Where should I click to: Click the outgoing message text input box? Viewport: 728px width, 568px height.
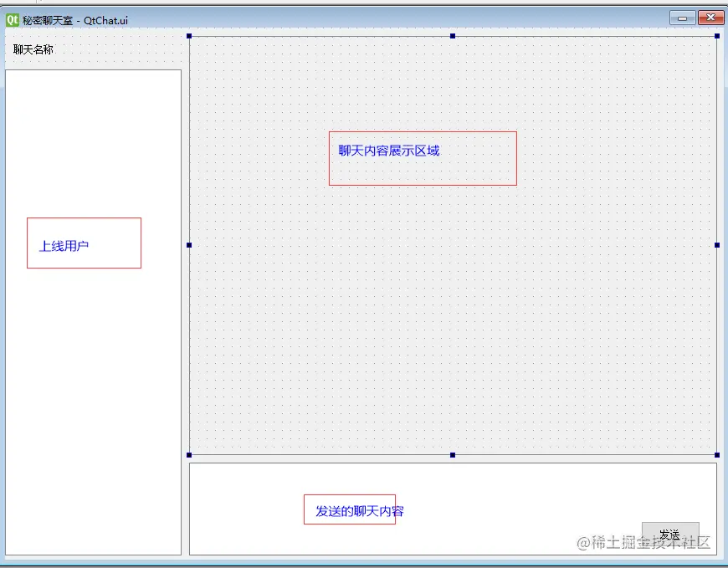[454, 509]
